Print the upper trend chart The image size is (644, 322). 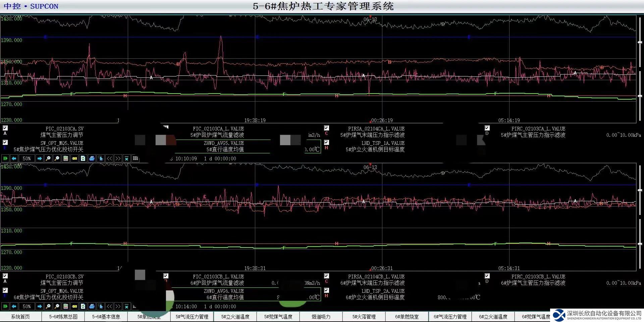(92, 158)
